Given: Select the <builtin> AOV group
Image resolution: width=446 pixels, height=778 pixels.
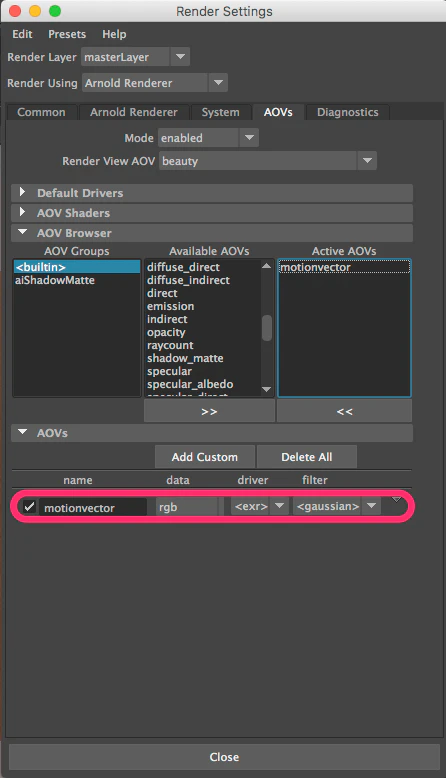Looking at the screenshot, I should [77, 267].
